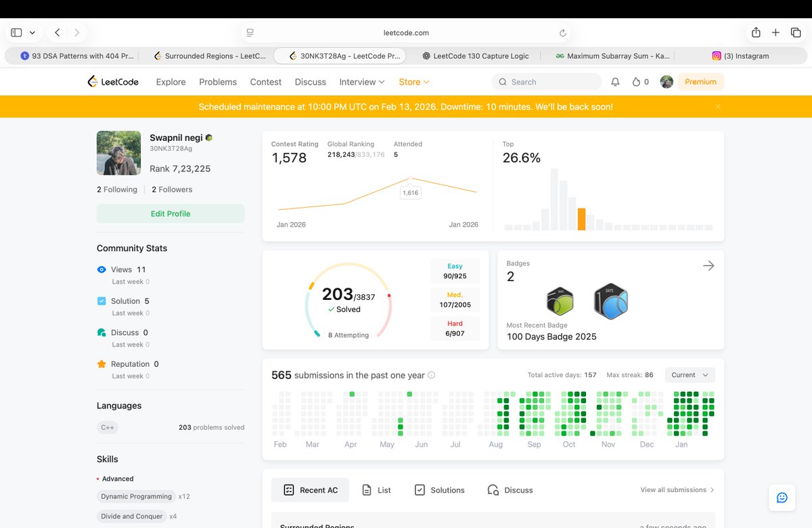This screenshot has width=812, height=528.
Task: Go forward with Safari forward arrow
Action: point(77,32)
